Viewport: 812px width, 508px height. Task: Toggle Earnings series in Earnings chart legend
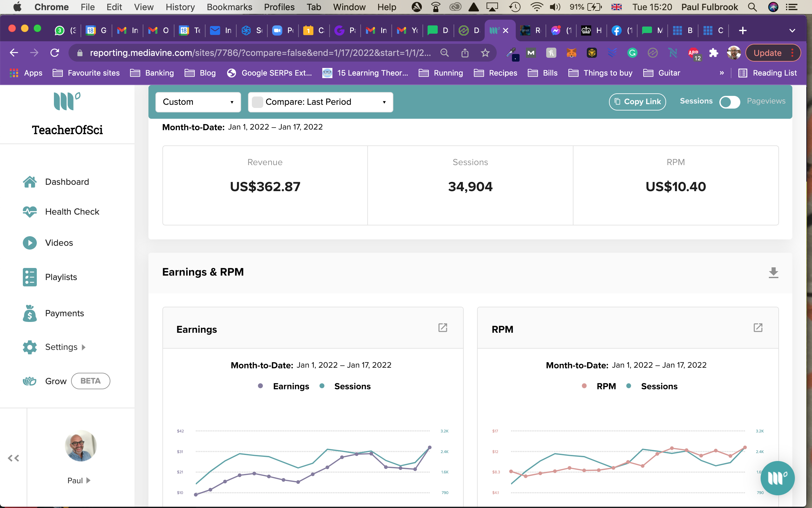(284, 386)
